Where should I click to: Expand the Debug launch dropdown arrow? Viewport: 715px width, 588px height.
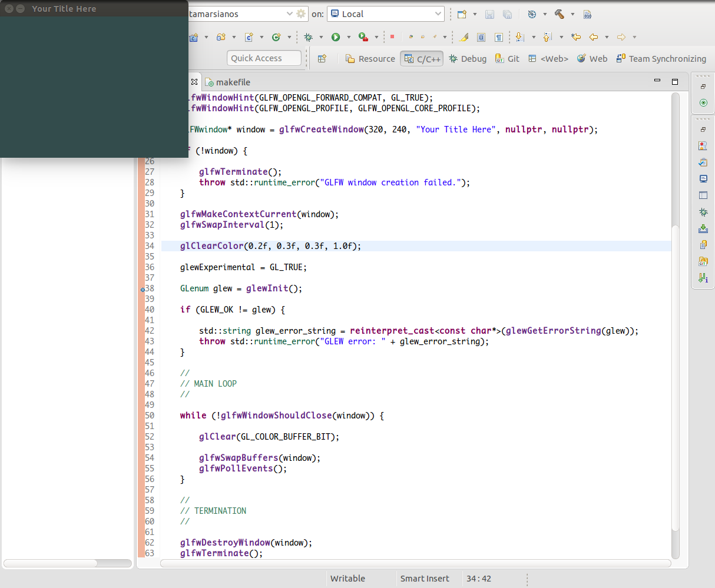(x=321, y=37)
